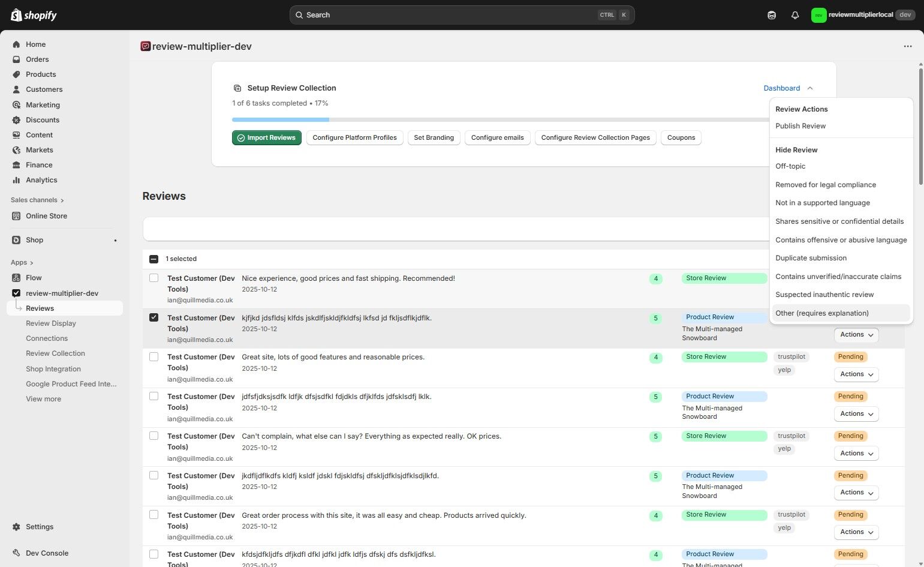Check the 'Nice experience' review checkbox

click(x=154, y=278)
